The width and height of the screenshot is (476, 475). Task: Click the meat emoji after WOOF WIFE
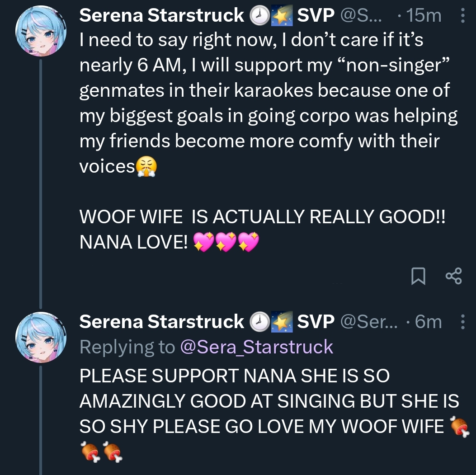[459, 426]
